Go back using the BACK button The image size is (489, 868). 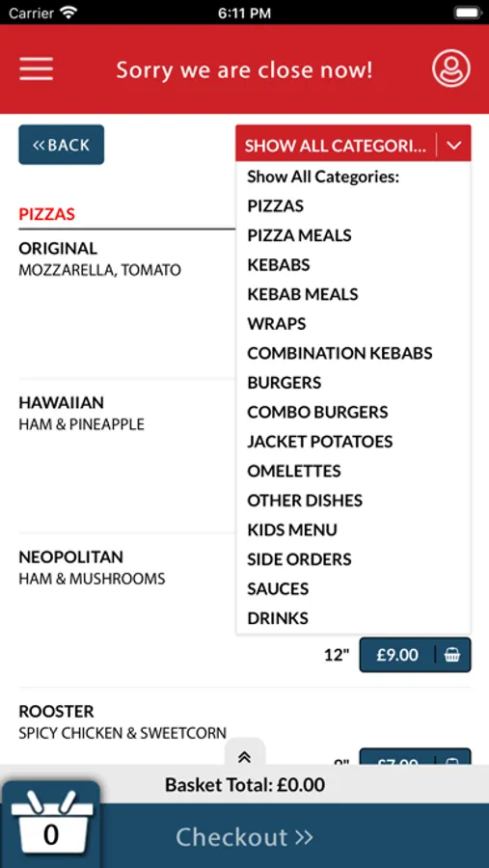tap(62, 145)
